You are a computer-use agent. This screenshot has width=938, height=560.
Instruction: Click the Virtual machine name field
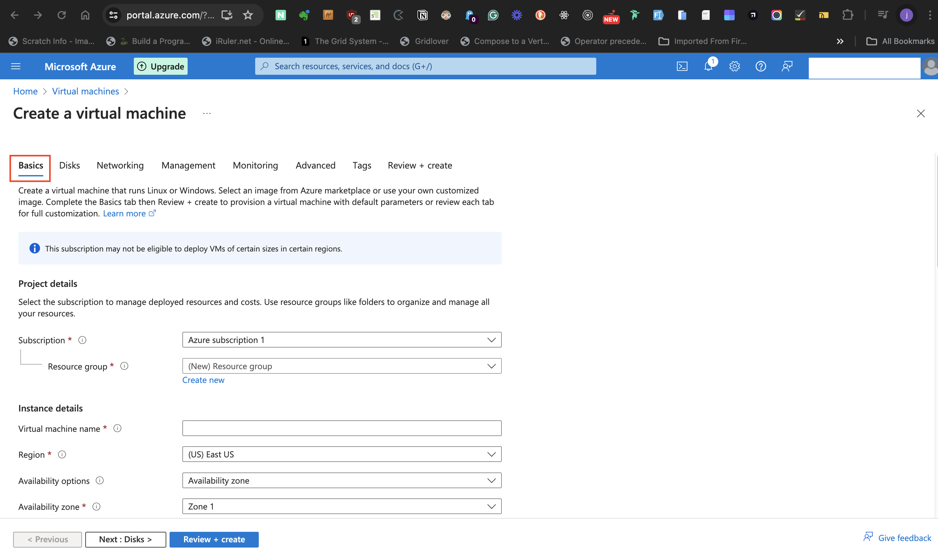pyautogui.click(x=342, y=428)
